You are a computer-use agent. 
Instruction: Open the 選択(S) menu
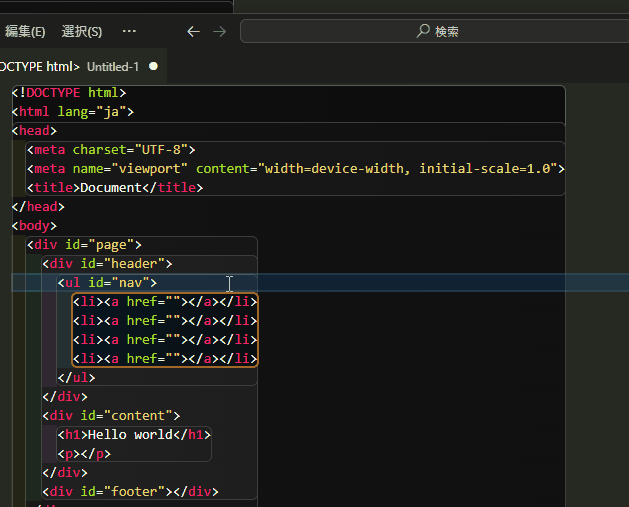pyautogui.click(x=81, y=31)
